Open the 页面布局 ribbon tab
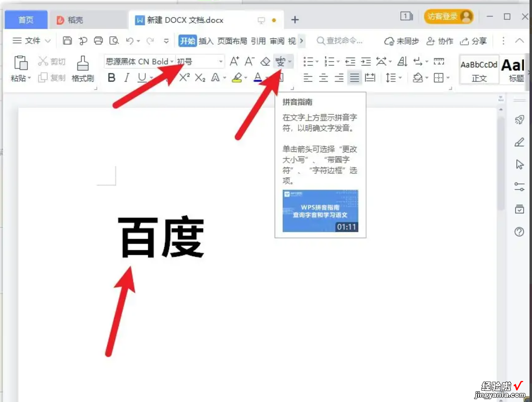Screen dimensions: 532x402 point(232,41)
